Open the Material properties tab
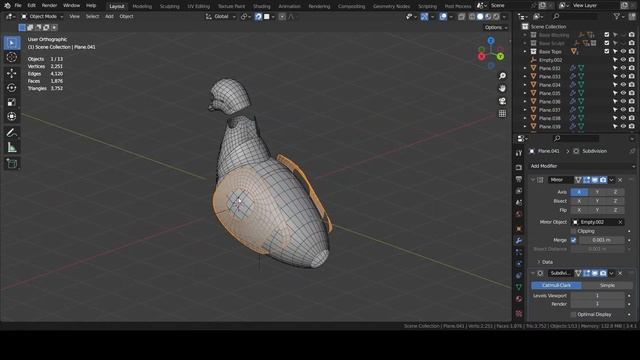 519,299
